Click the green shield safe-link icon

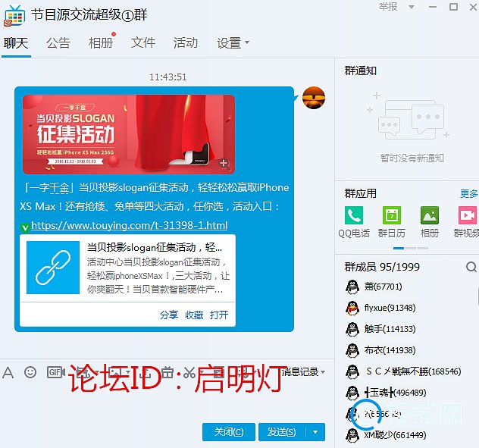click(25, 227)
